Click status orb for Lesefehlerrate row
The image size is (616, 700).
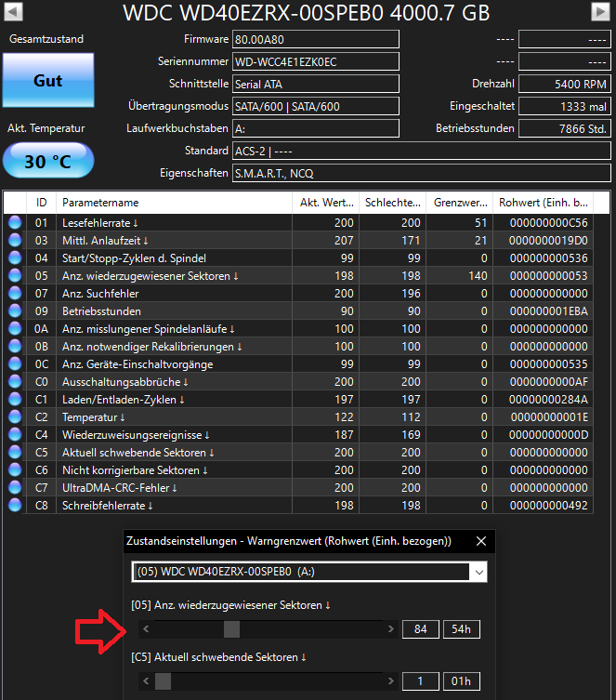coord(15,222)
